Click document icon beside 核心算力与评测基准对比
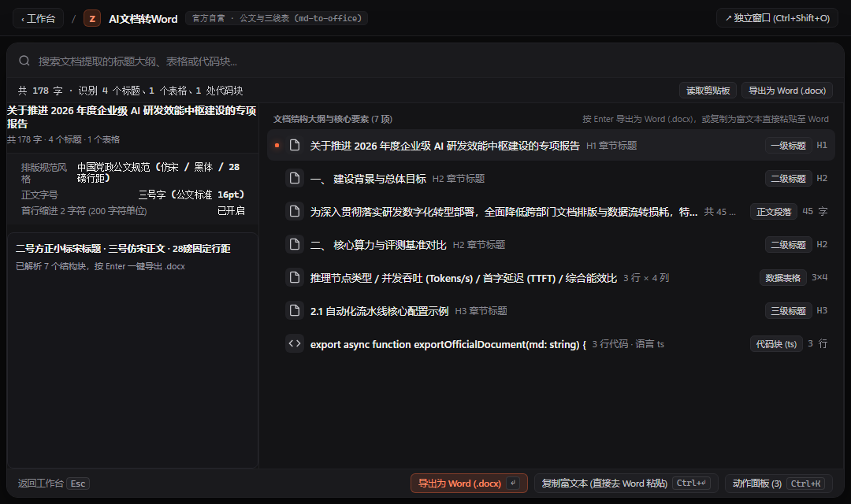 [x=295, y=244]
